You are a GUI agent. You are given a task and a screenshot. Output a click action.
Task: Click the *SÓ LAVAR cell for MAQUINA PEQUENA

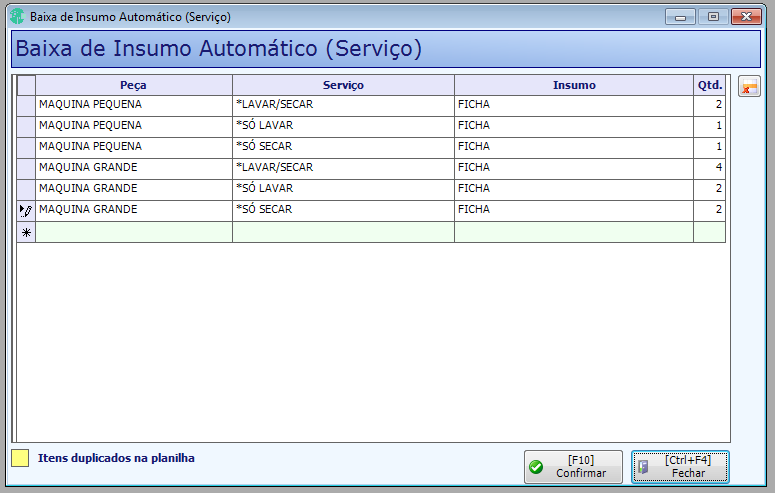[x=343, y=127]
